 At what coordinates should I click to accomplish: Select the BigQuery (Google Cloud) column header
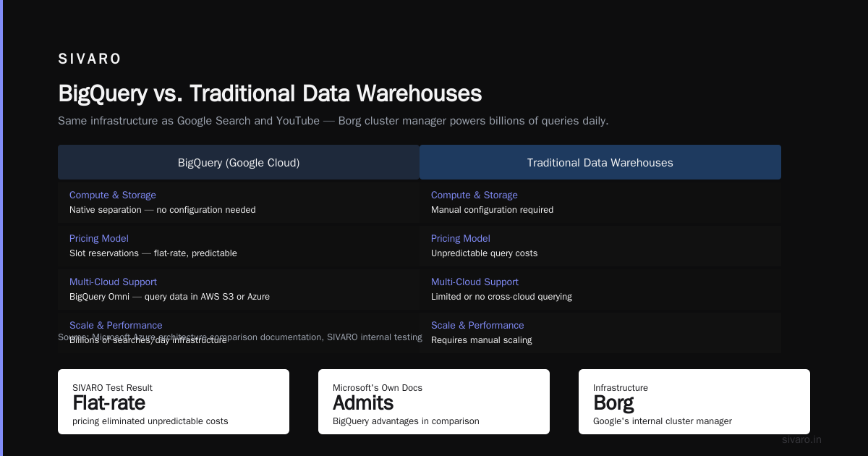239,162
